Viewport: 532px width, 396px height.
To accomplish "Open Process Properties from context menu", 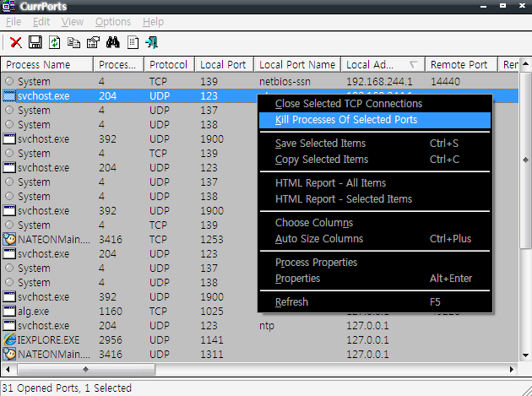I will tap(375, 263).
